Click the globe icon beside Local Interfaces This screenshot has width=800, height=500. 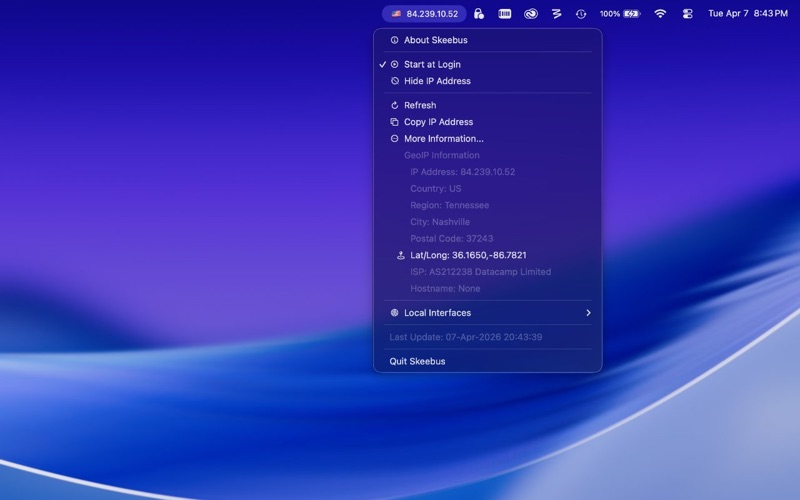(x=394, y=313)
